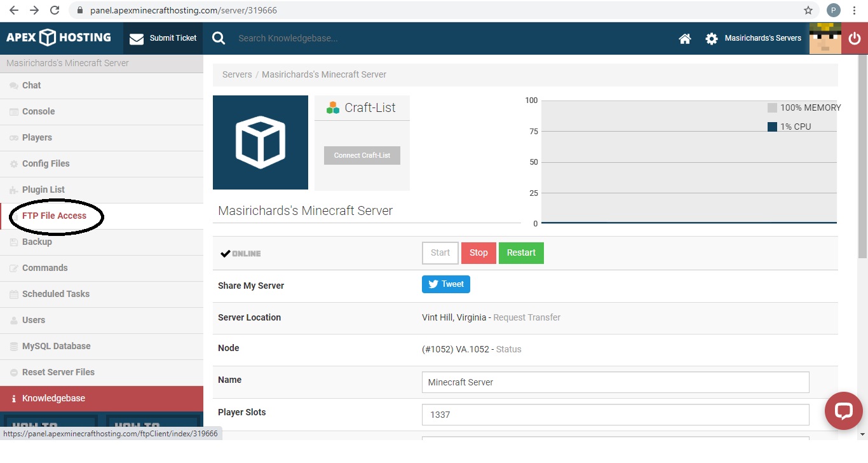
Task: Stop the server with the red button
Action: pyautogui.click(x=478, y=252)
